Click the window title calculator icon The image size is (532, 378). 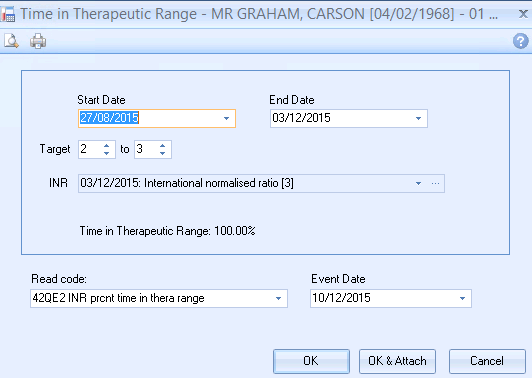[7, 14]
